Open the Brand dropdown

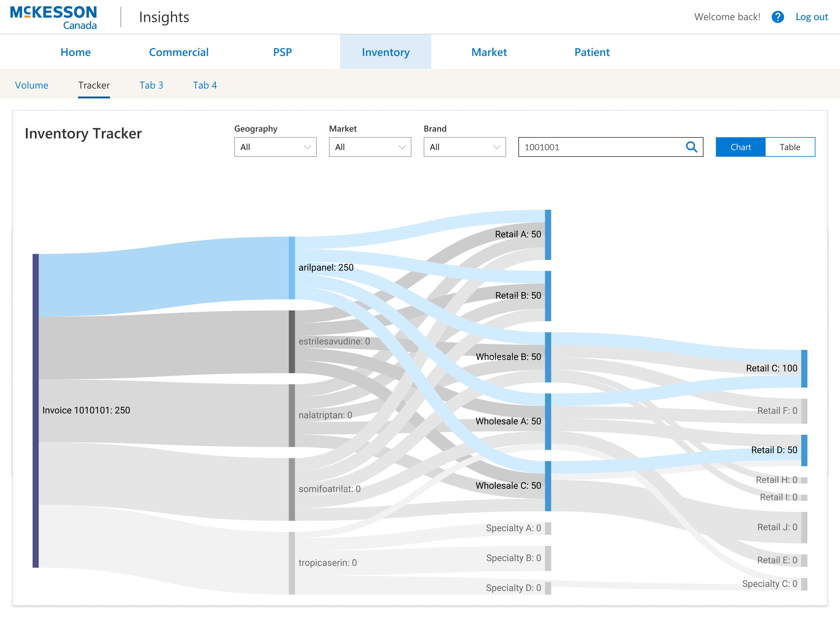coord(464,147)
